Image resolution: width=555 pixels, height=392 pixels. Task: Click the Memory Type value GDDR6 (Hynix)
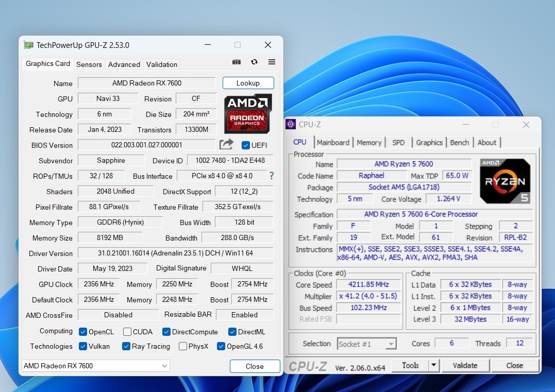tap(121, 222)
